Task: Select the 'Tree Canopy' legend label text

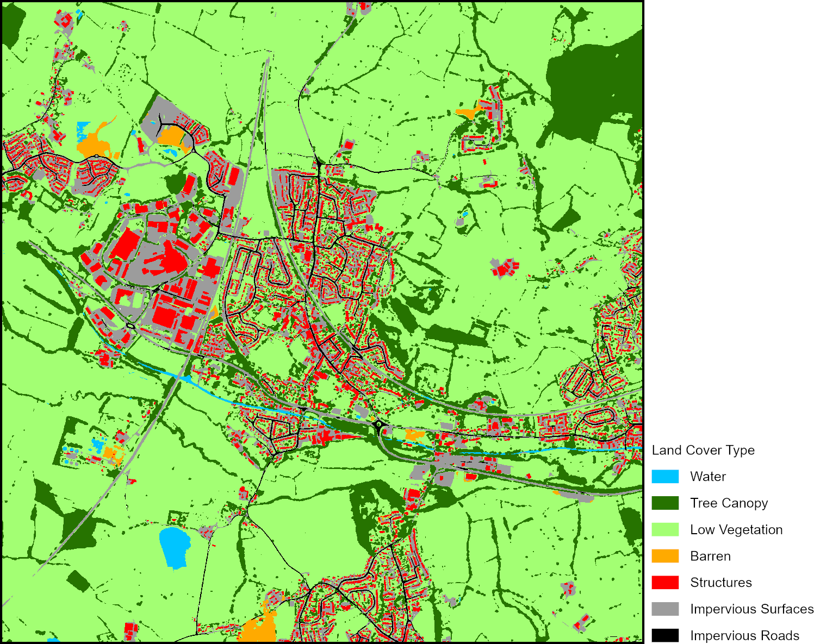Action: click(729, 503)
